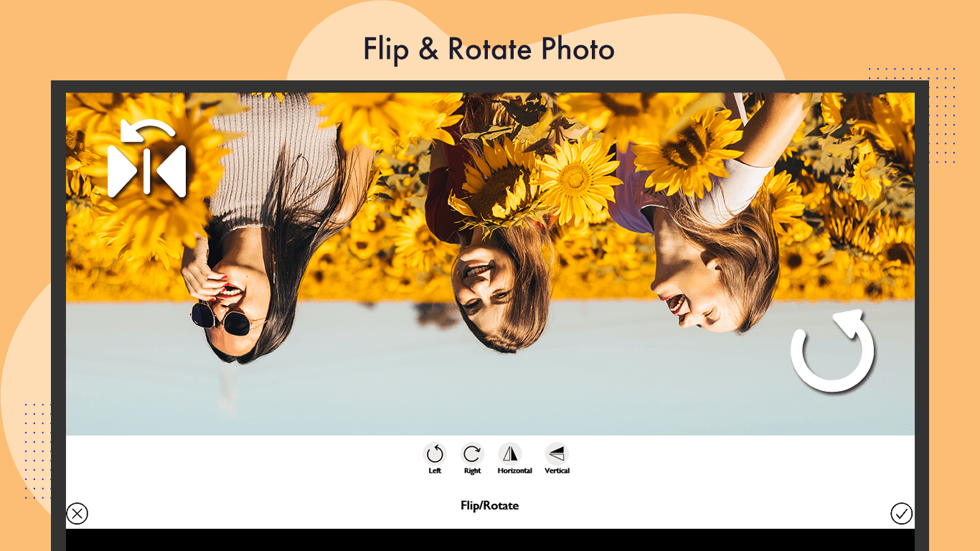
Task: Click the black bar below the panel
Action: pyautogui.click(x=490, y=540)
